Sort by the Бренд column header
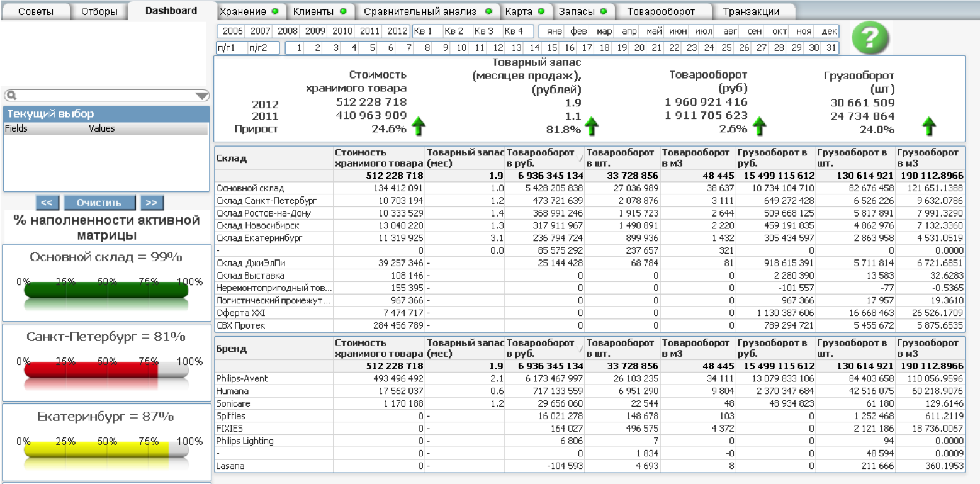This screenshot has width=980, height=484. coord(274,348)
